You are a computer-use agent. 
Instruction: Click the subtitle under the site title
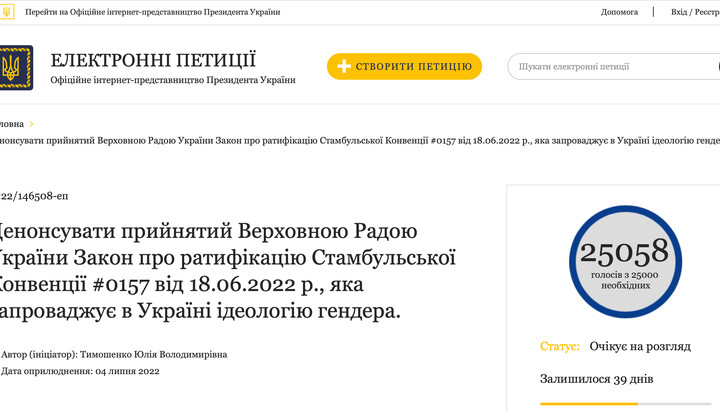point(173,80)
